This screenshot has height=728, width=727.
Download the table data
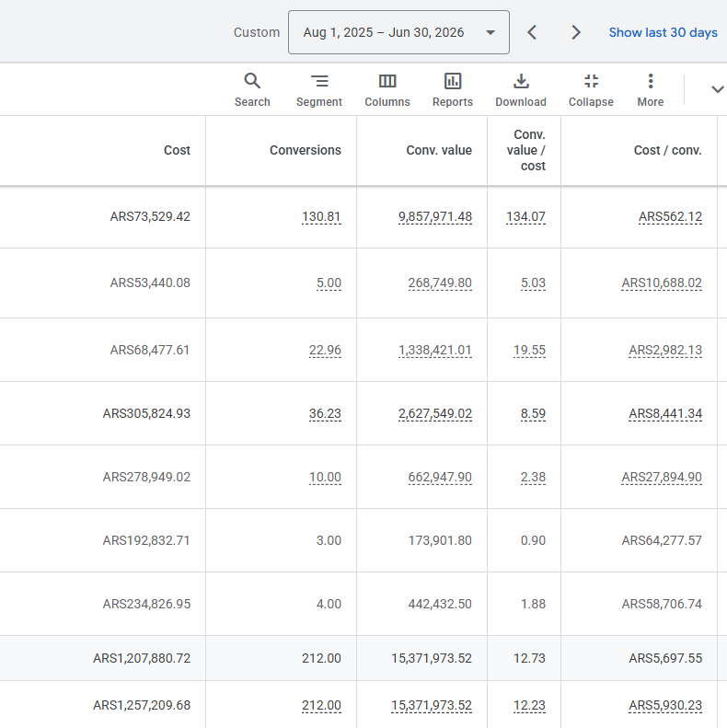(521, 90)
